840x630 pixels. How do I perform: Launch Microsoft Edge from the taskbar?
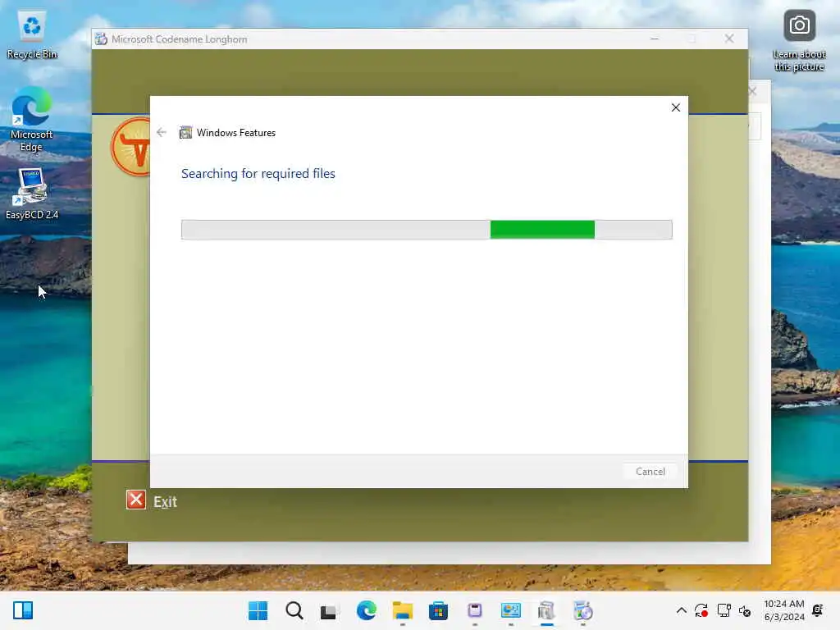point(367,610)
